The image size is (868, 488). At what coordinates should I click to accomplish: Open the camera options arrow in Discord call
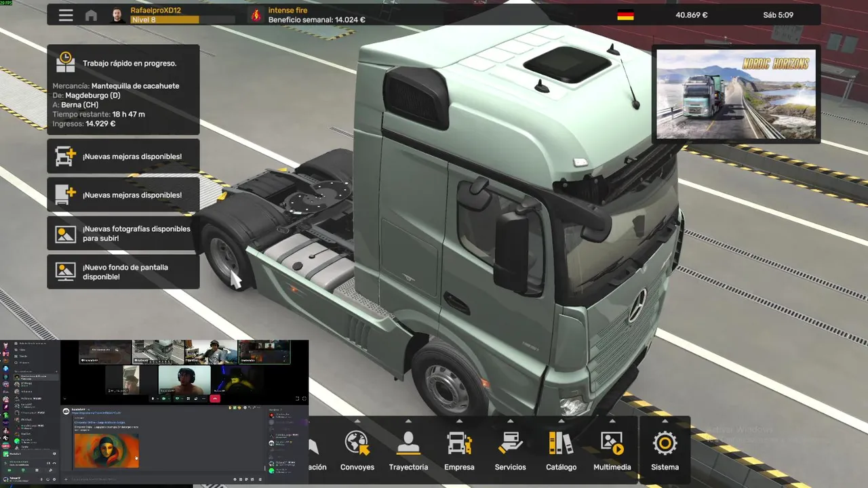(x=169, y=399)
